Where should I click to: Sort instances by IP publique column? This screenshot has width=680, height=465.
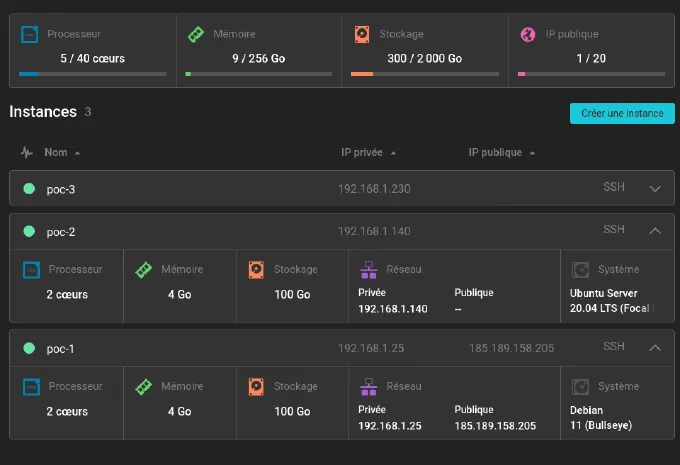[501, 152]
